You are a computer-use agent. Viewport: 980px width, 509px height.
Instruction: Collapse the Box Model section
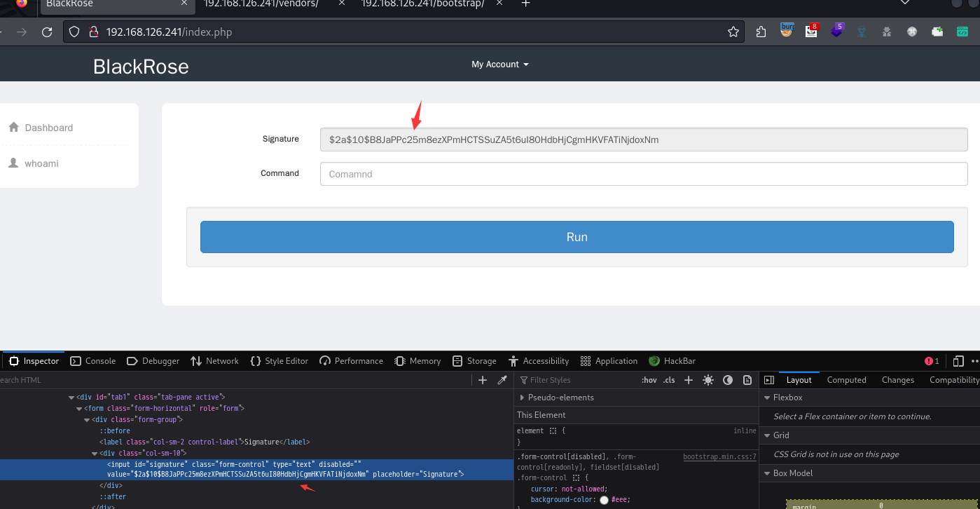point(767,473)
